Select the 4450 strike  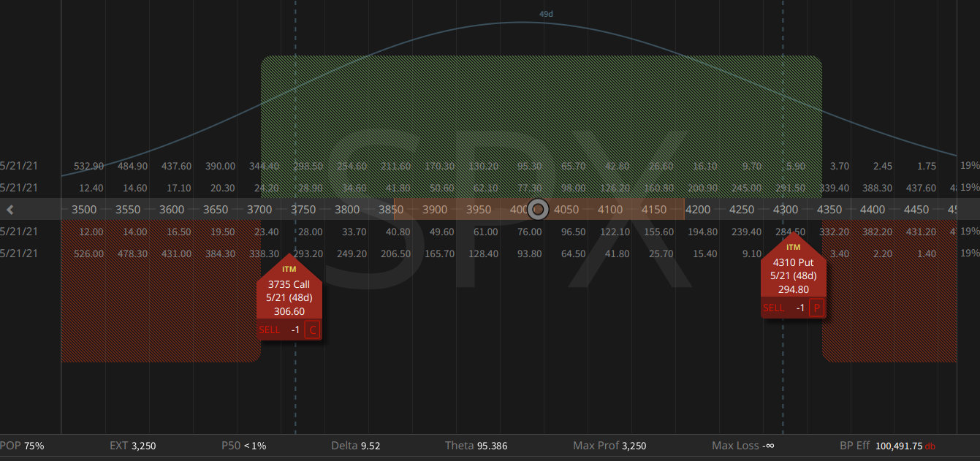pos(917,210)
